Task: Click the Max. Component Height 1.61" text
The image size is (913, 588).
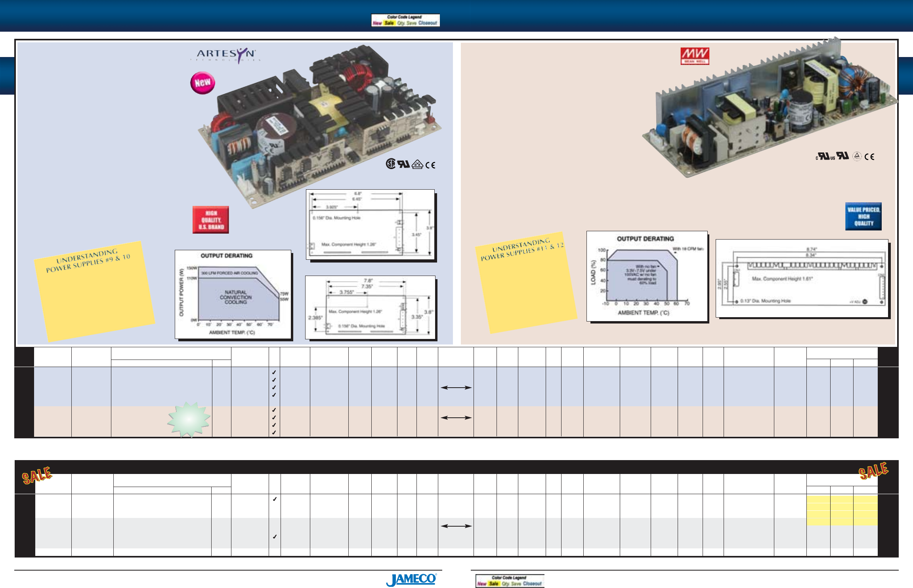Action: pos(782,279)
